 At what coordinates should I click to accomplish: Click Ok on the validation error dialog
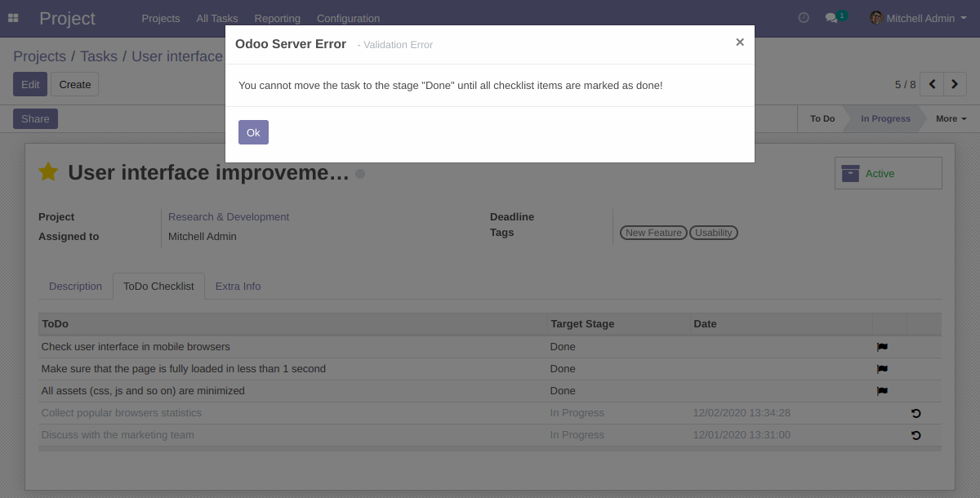(x=253, y=131)
